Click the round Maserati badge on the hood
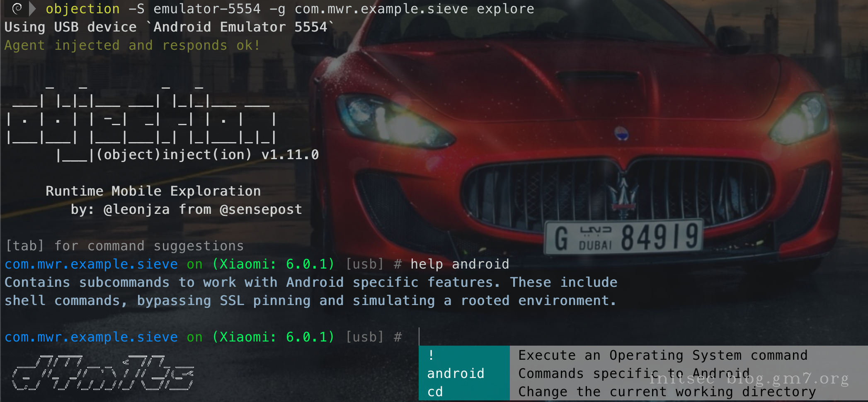 pos(621,133)
